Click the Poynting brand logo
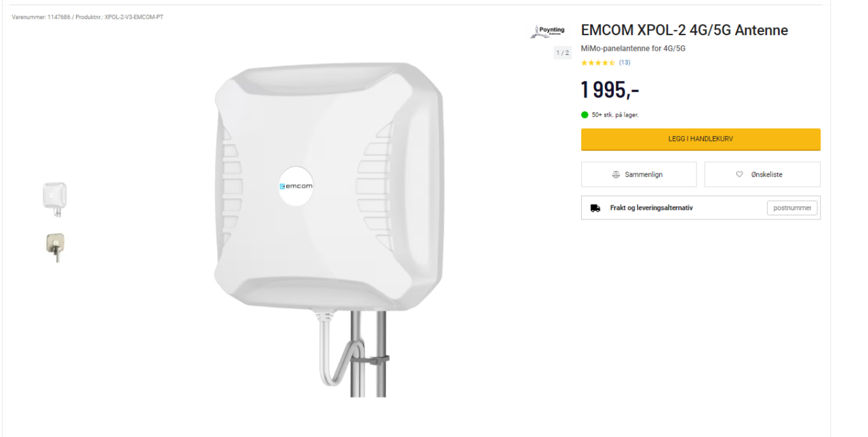The image size is (868, 437). point(547,31)
